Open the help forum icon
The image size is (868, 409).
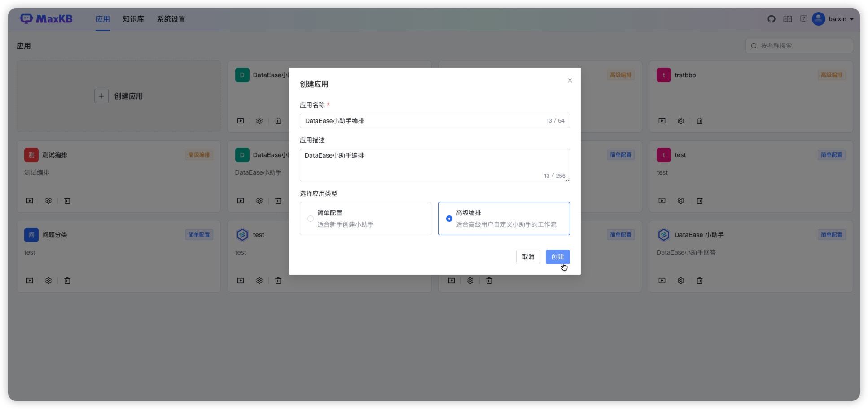coord(804,19)
